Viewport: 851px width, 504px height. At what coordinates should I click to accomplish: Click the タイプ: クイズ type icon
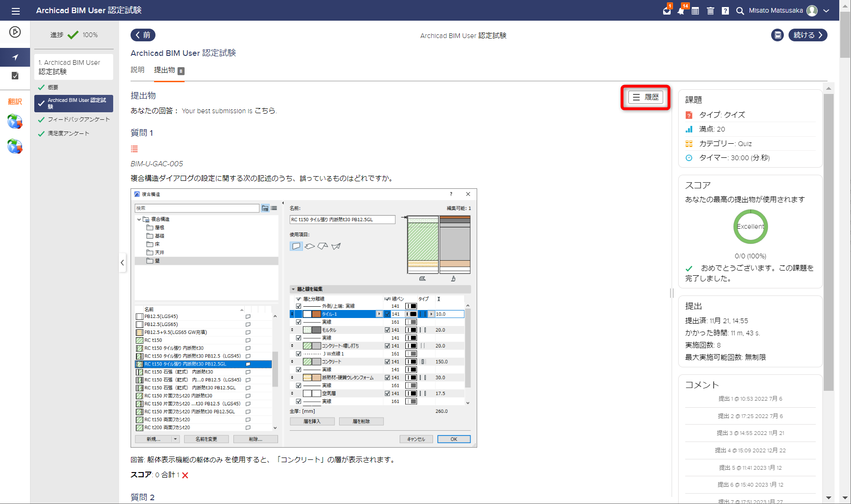tap(689, 115)
